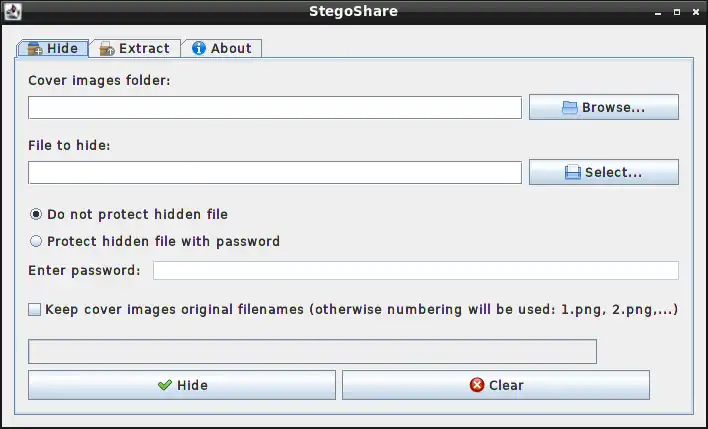Screen dimensions: 708x429
Task: Enable keeping cover images original filenames
Action: (x=35, y=310)
